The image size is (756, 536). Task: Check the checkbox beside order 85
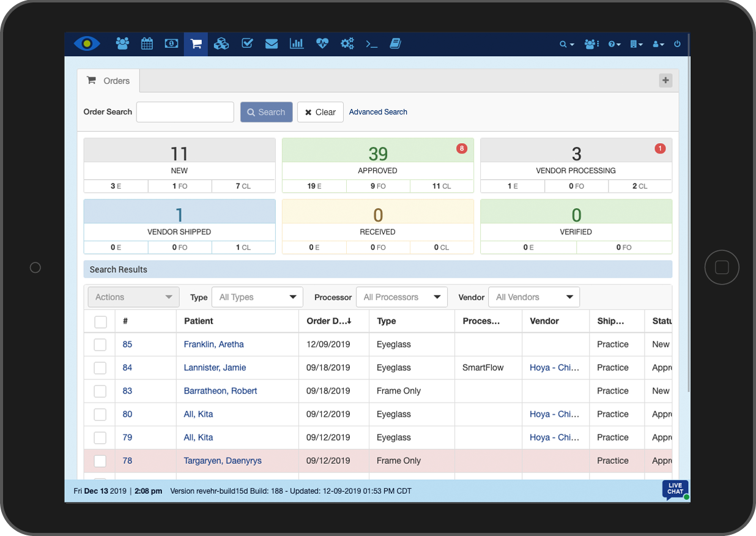pos(100,344)
